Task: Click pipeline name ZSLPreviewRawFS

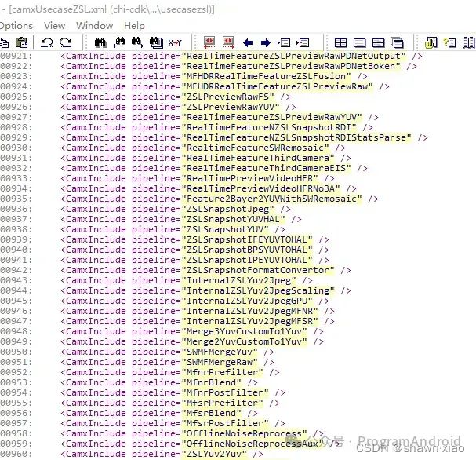Action: point(227,97)
